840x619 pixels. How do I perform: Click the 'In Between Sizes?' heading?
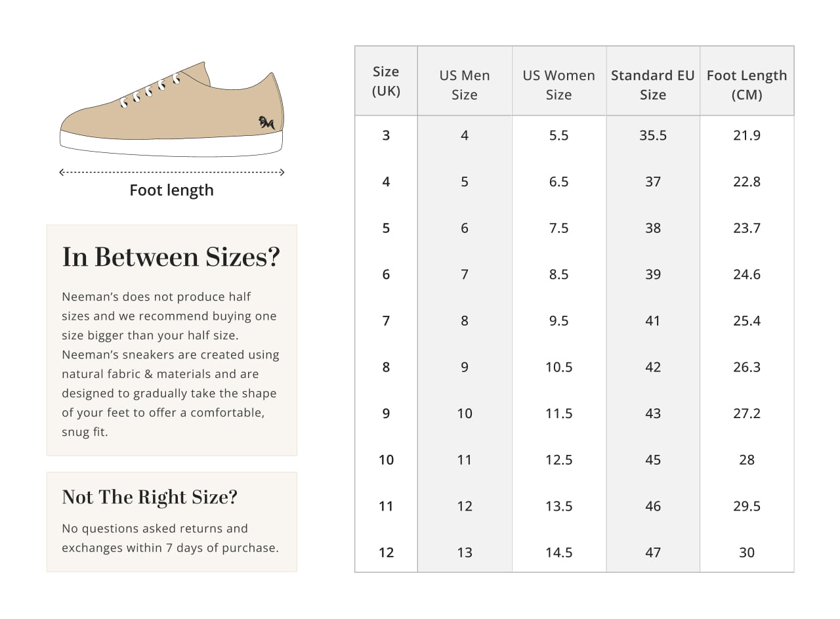pyautogui.click(x=171, y=257)
